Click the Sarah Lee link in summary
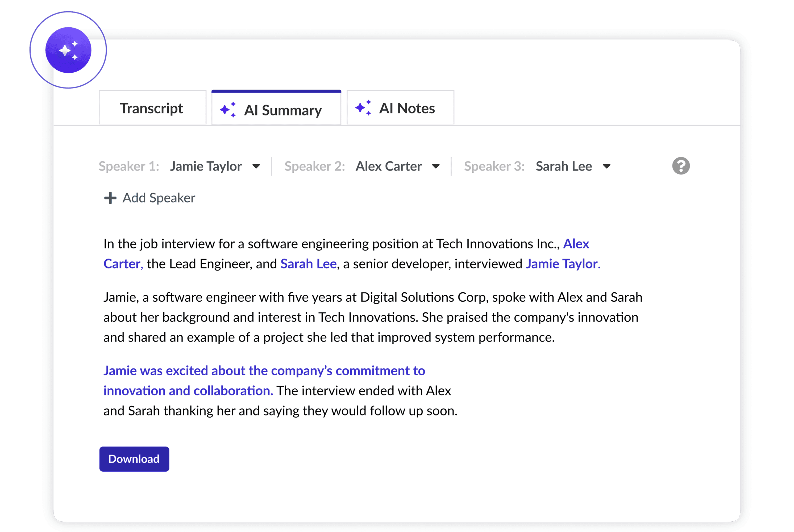This screenshot has width=794, height=532. coord(309,264)
